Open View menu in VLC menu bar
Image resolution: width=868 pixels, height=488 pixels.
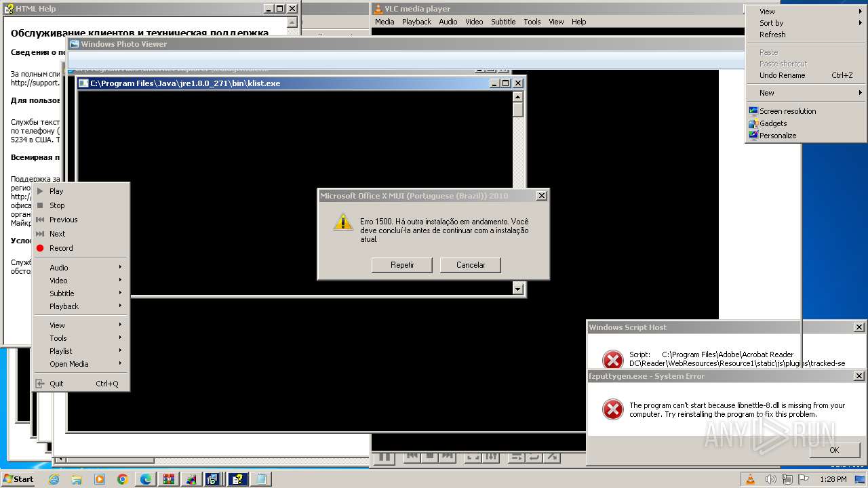click(x=556, y=22)
